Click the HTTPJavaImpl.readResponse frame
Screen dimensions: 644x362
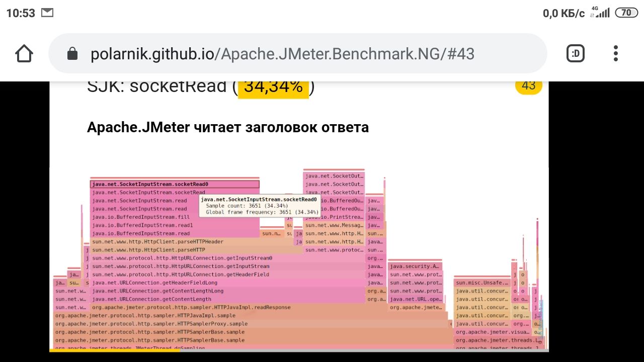tap(238, 307)
